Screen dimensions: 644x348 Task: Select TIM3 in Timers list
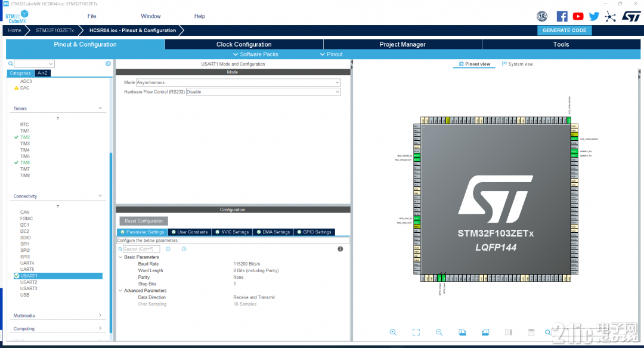[x=25, y=144]
